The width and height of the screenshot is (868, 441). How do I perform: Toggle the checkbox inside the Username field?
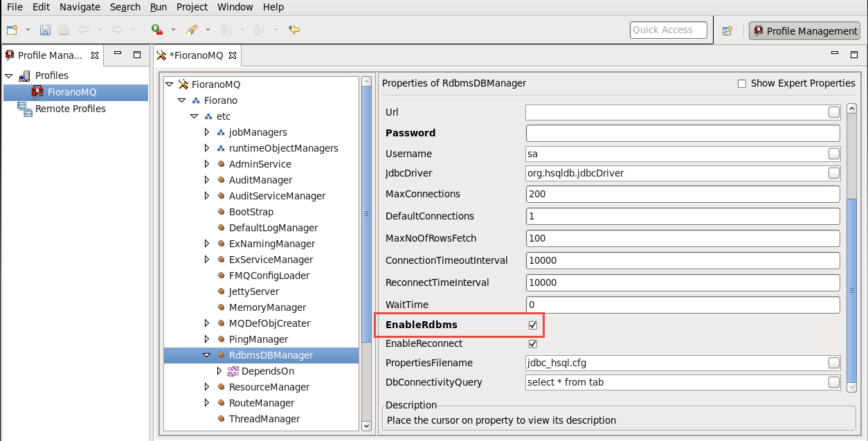(x=834, y=154)
